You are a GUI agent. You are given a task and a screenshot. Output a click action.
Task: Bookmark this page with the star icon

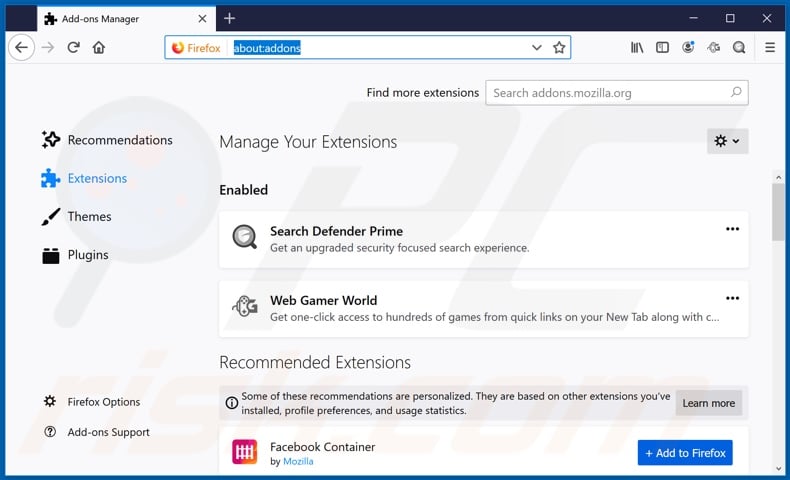tap(559, 47)
